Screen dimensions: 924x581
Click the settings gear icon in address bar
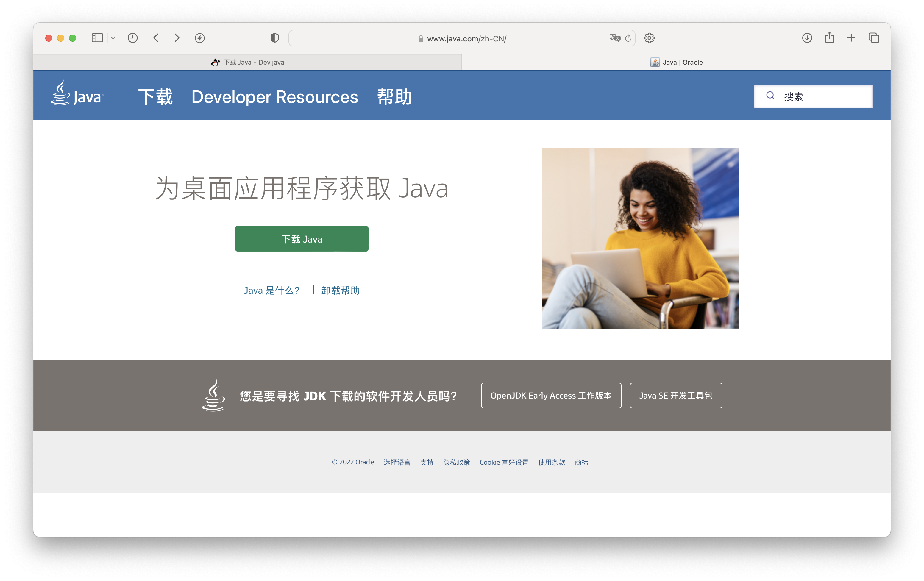pos(649,38)
